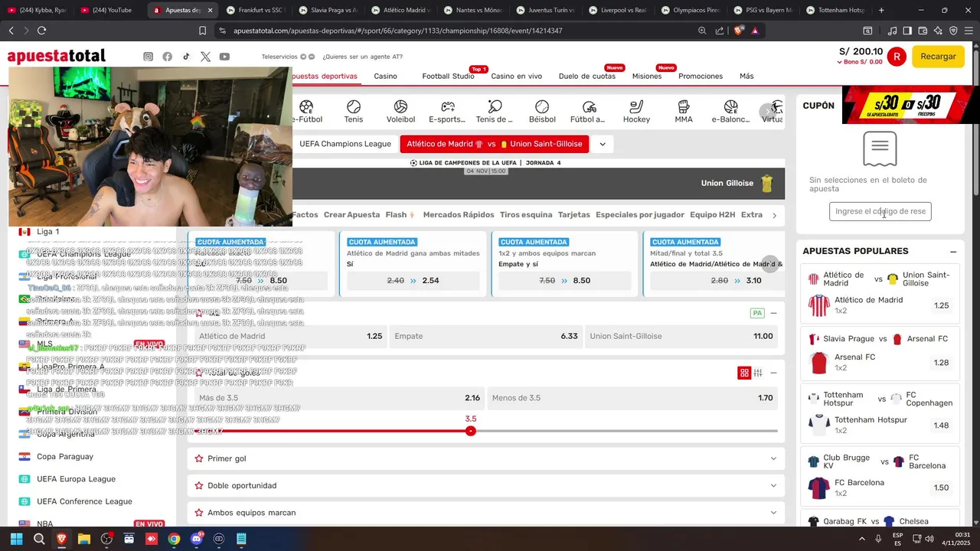Toggle the PA badge on 1x2 market
Viewport: 980px width, 551px height.
[x=757, y=313]
